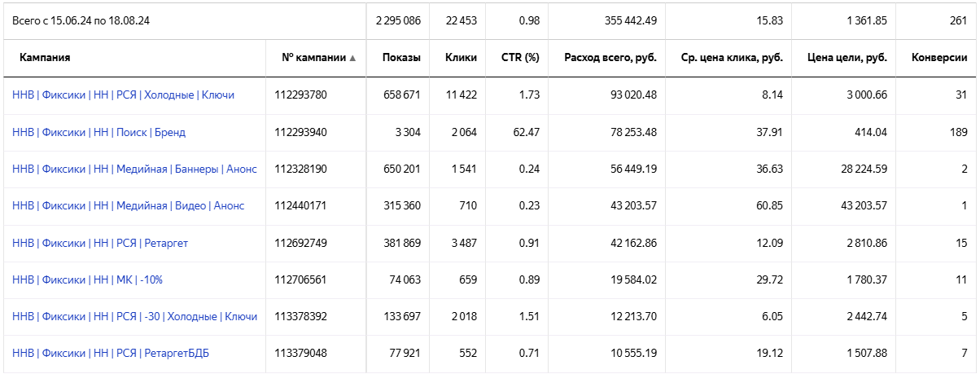Open РСЯ | -30 | Холодные | Ключи campaign
The height and width of the screenshot is (374, 980).
coord(134,316)
